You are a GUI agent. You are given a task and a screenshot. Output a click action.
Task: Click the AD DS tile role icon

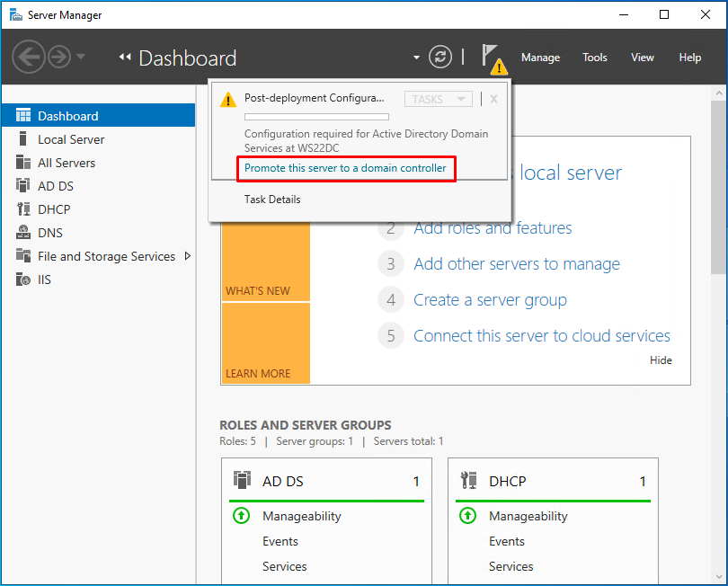click(242, 480)
